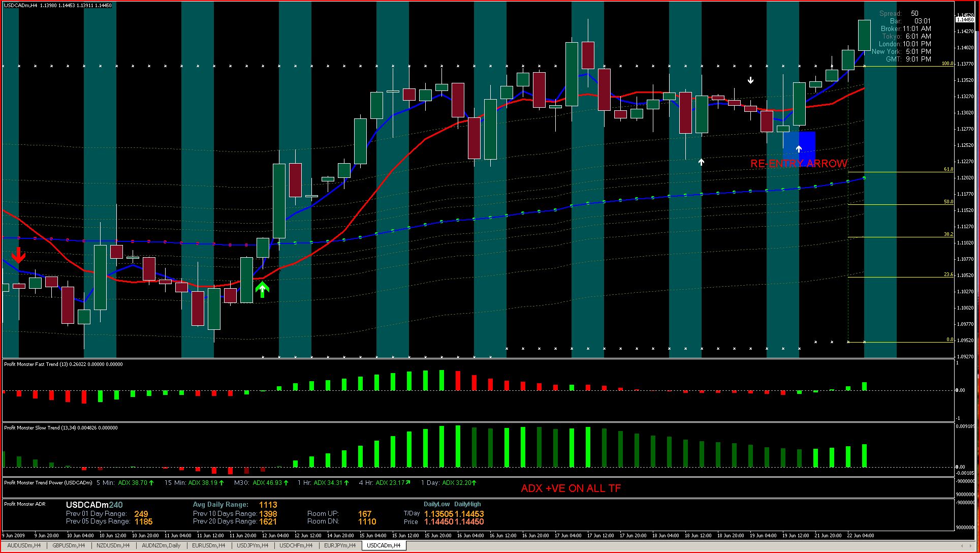Click the chart title USDCADm,H4 price info

58,6
